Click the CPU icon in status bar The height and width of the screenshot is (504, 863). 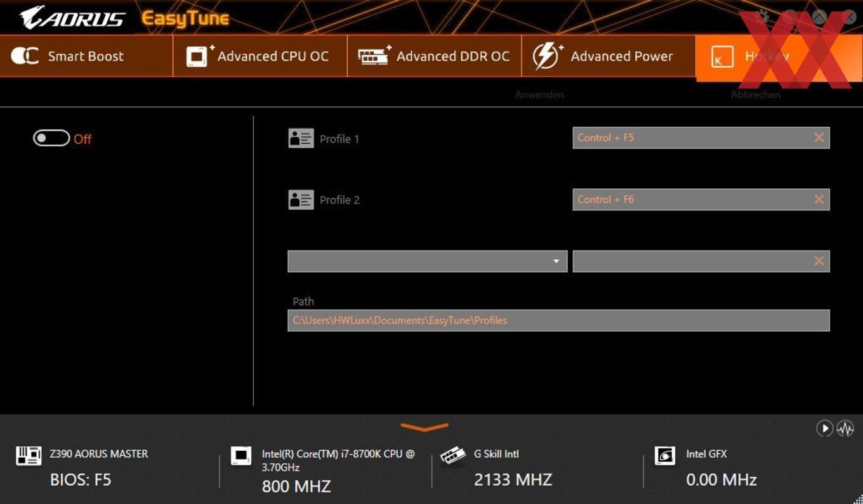(241, 456)
